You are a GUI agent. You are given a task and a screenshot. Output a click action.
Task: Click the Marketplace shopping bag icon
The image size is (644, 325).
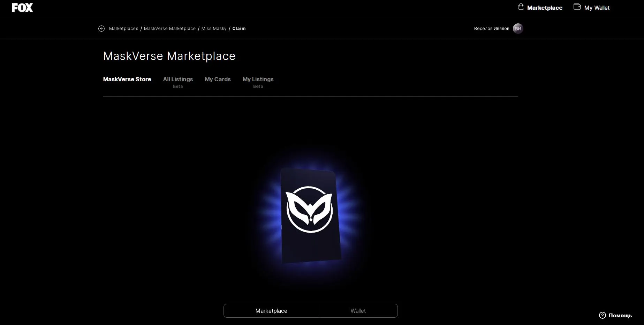point(521,7)
